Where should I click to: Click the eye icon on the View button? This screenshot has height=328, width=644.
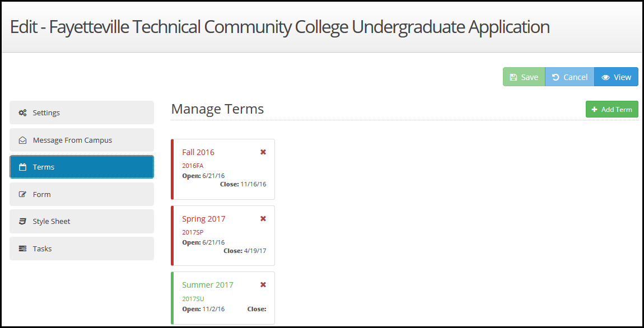click(x=606, y=77)
